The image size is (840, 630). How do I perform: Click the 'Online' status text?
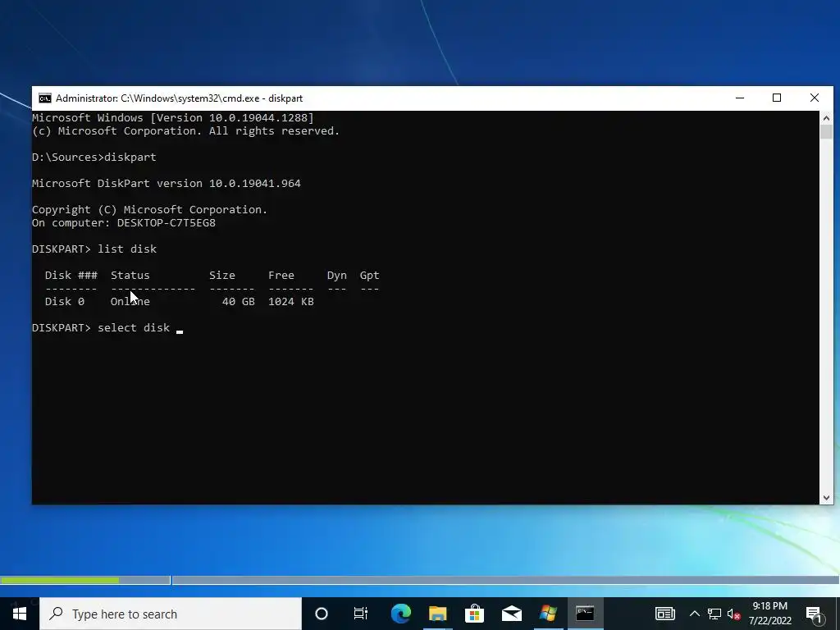click(130, 302)
